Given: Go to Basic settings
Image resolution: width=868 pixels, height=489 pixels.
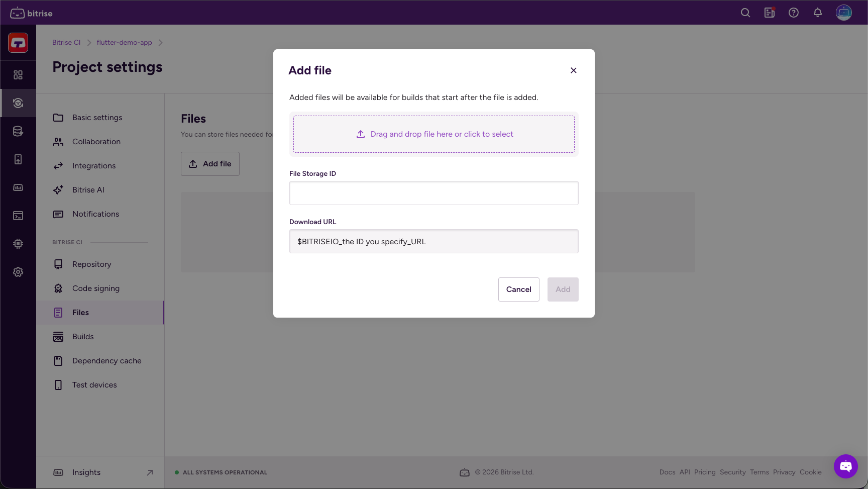Looking at the screenshot, I should coord(100,118).
